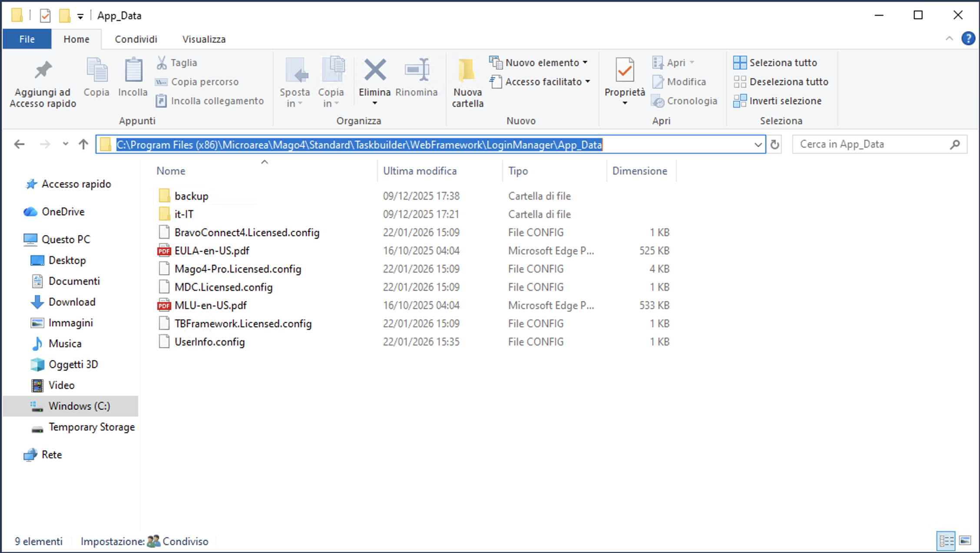Viewport: 980px width, 553px height.
Task: Open Temporary Storage drive in sidebar
Action: pos(91,427)
